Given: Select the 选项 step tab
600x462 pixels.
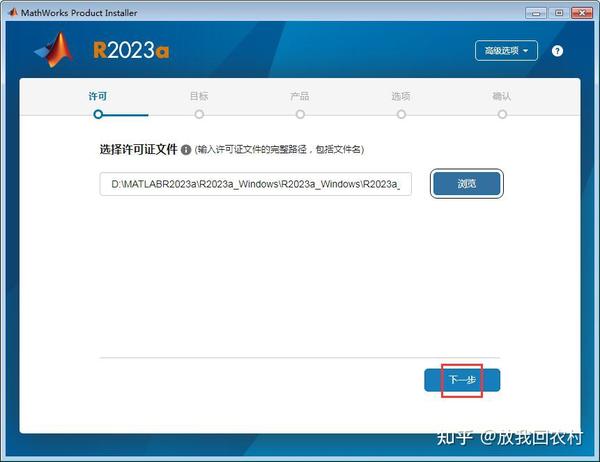Looking at the screenshot, I should pos(401,96).
